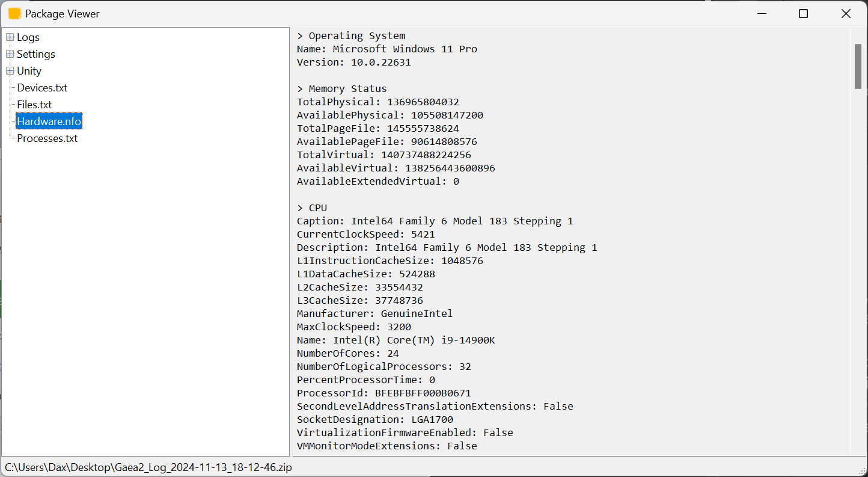Screen dimensions: 868x477
Task: Select the Logs folder item
Action: coord(28,37)
